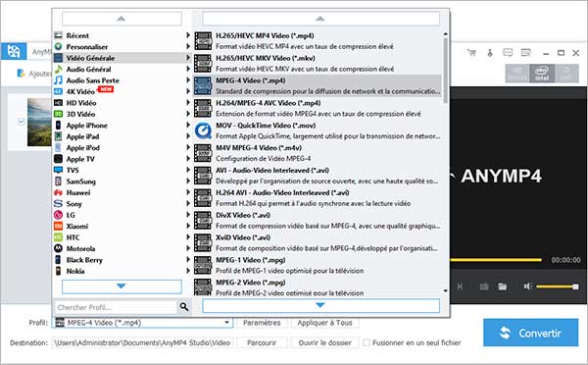The height and width of the screenshot is (365, 588).
Task: Click the format list vertical scrollbar
Action: coord(445,70)
